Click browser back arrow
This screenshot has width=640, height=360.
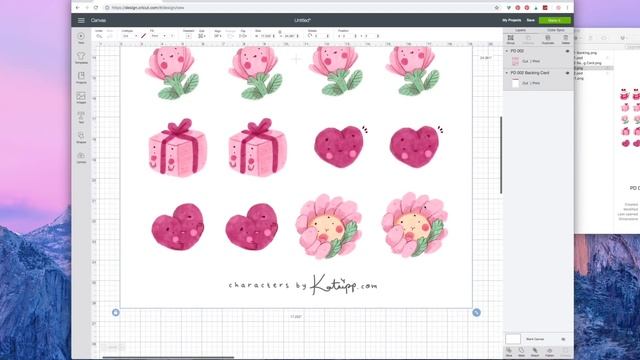click(78, 7)
